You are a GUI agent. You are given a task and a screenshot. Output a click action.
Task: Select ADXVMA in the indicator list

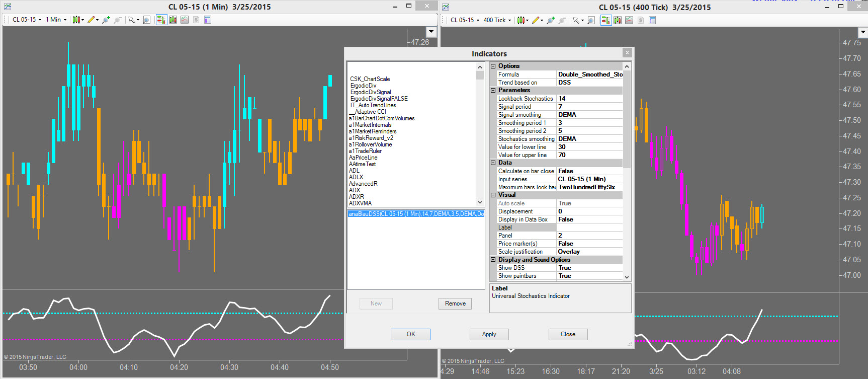[361, 203]
